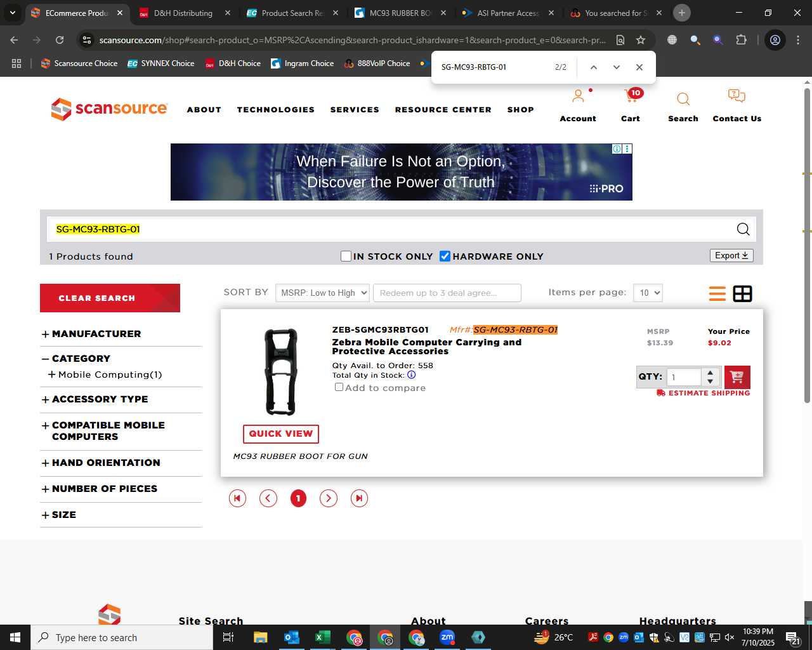This screenshot has width=812, height=650.
Task: Uncheck Hardware Only checkbox
Action: pos(445,256)
